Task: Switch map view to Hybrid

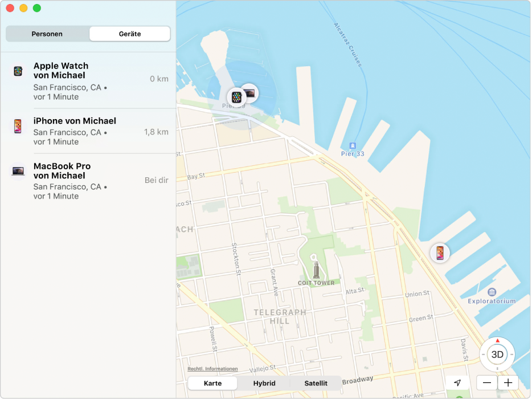Action: tap(264, 383)
